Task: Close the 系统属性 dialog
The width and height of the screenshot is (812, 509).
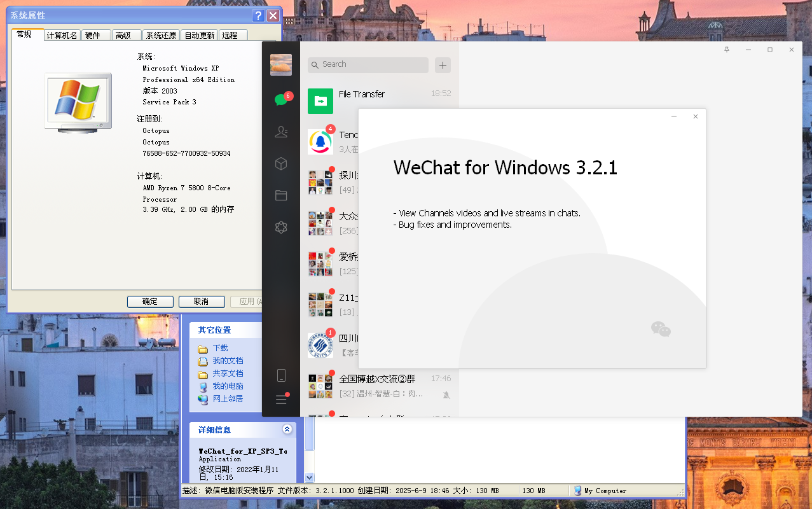Action: click(x=273, y=16)
